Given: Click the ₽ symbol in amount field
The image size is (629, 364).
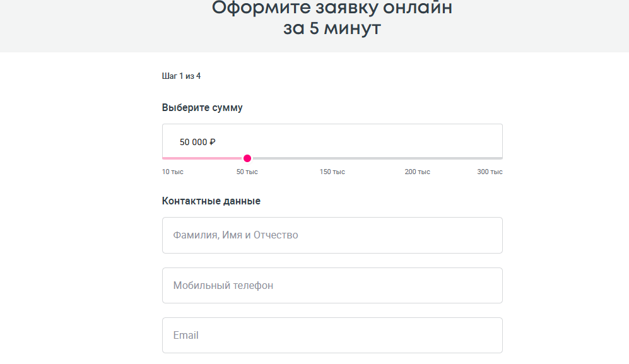Looking at the screenshot, I should [x=213, y=143].
